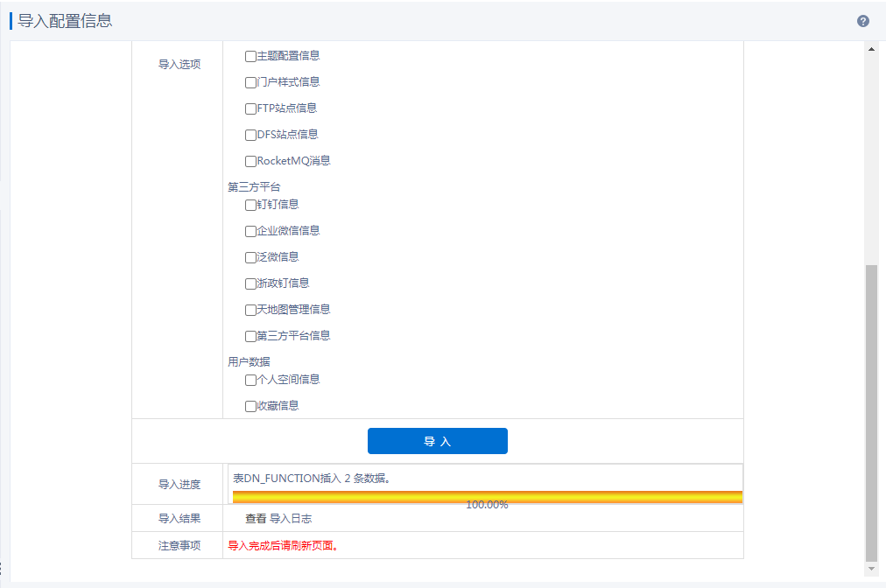The height and width of the screenshot is (588, 886).
Task: Toggle the RocketMQ消息 checkbox
Action: coord(250,161)
